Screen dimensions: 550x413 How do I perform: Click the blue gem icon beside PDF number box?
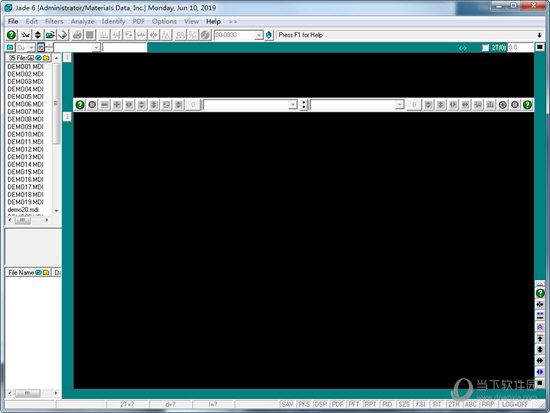[x=269, y=35]
